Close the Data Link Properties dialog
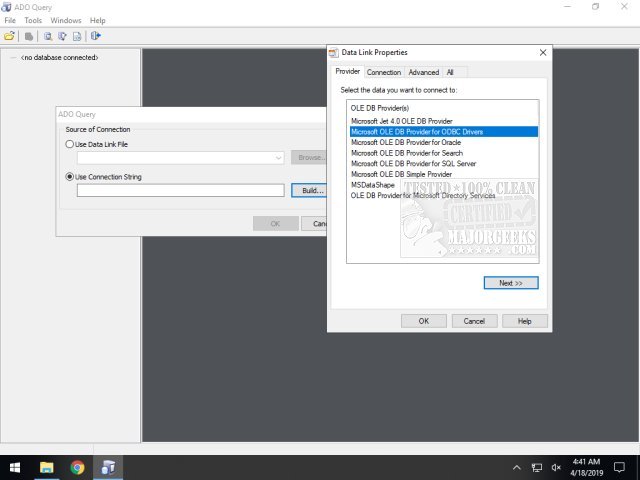The image size is (640, 480). tap(543, 53)
